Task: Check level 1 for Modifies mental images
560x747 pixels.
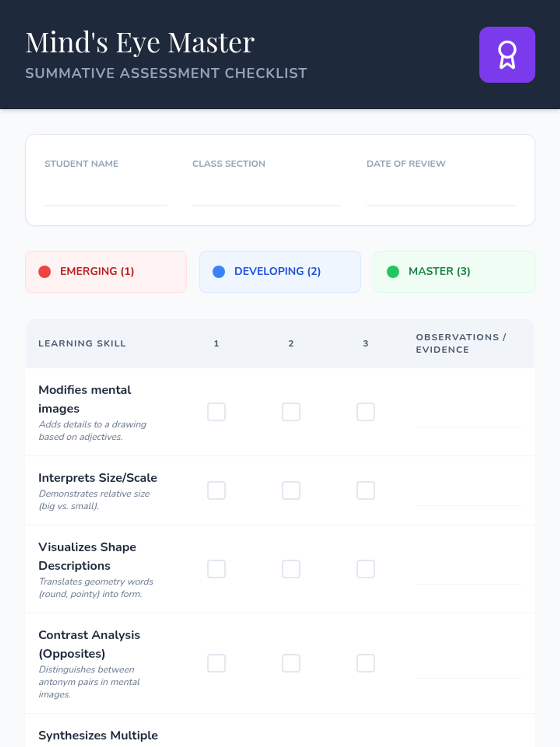Action: coord(217,412)
